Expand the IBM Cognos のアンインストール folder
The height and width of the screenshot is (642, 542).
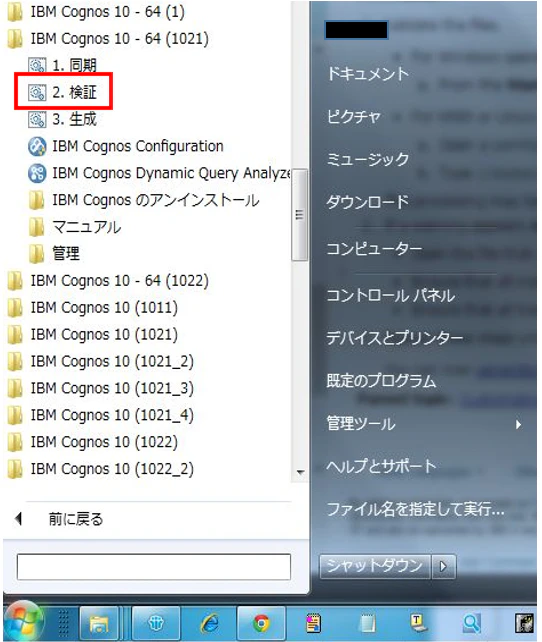144,200
